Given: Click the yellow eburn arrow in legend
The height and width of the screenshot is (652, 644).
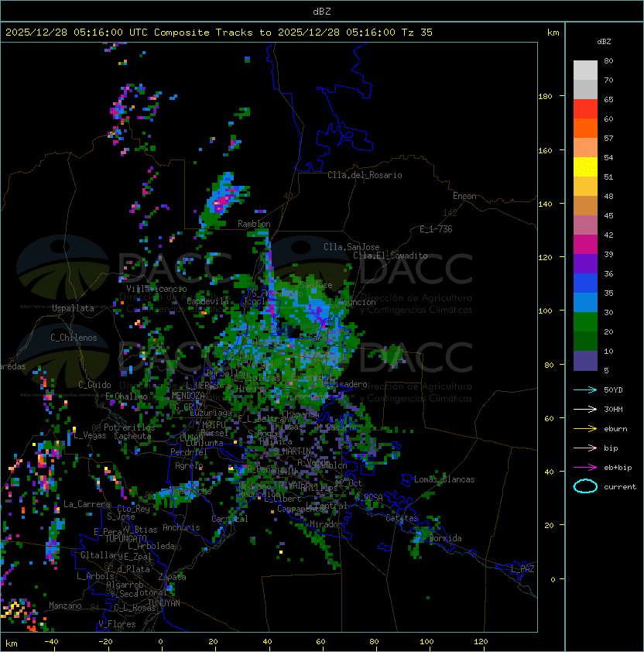Looking at the screenshot, I should (x=585, y=429).
